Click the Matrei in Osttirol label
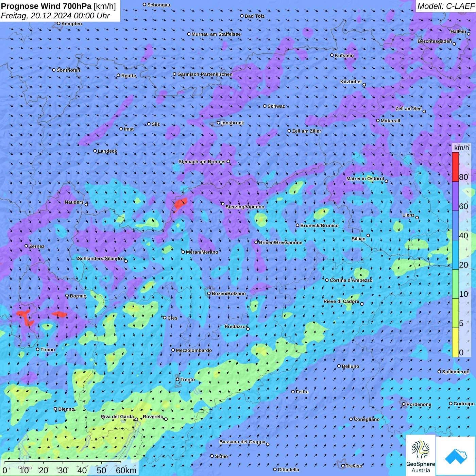 [x=365, y=178]
